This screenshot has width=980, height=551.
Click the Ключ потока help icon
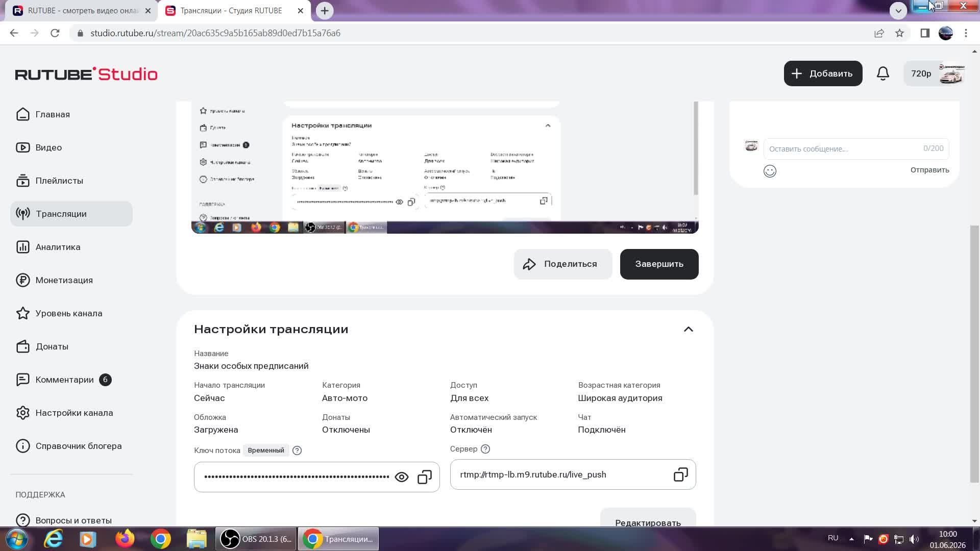297,450
